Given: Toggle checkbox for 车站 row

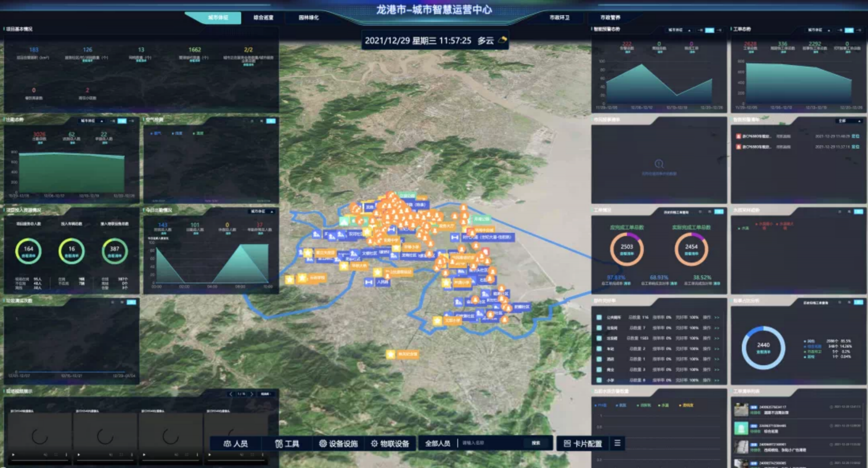Looking at the screenshot, I should point(599,349).
